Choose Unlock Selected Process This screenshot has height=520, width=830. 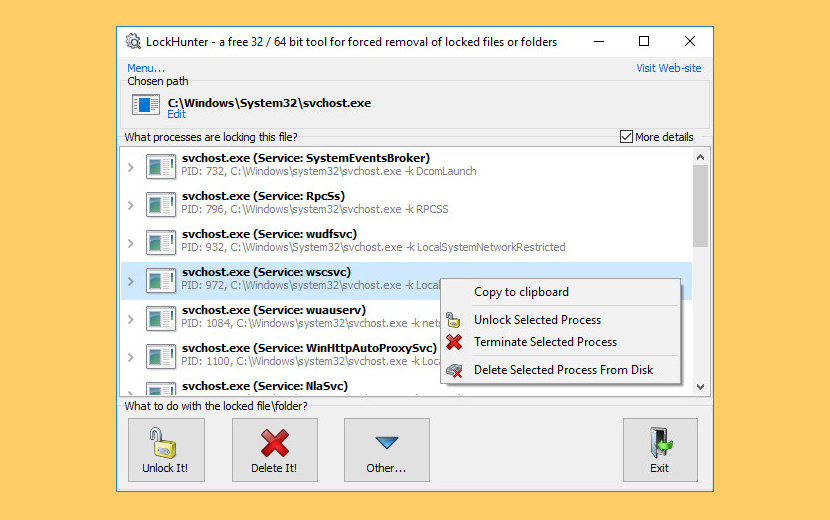click(561, 320)
